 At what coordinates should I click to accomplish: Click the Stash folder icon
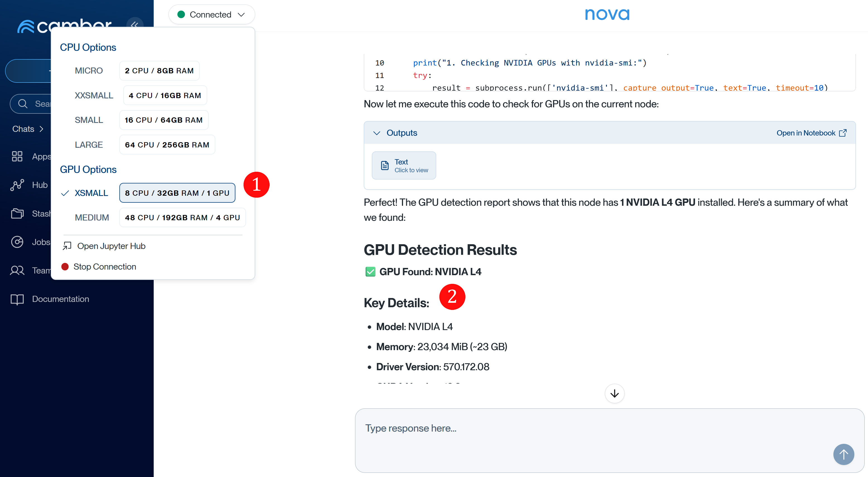tap(17, 214)
